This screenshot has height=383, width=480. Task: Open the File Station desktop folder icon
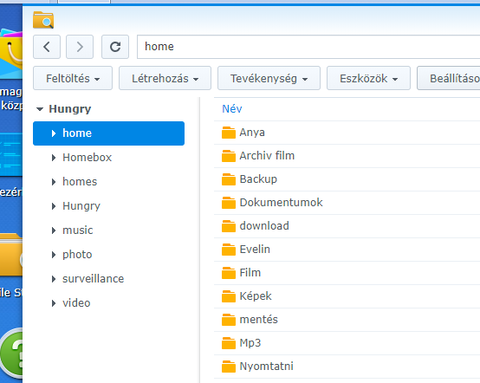point(11,255)
